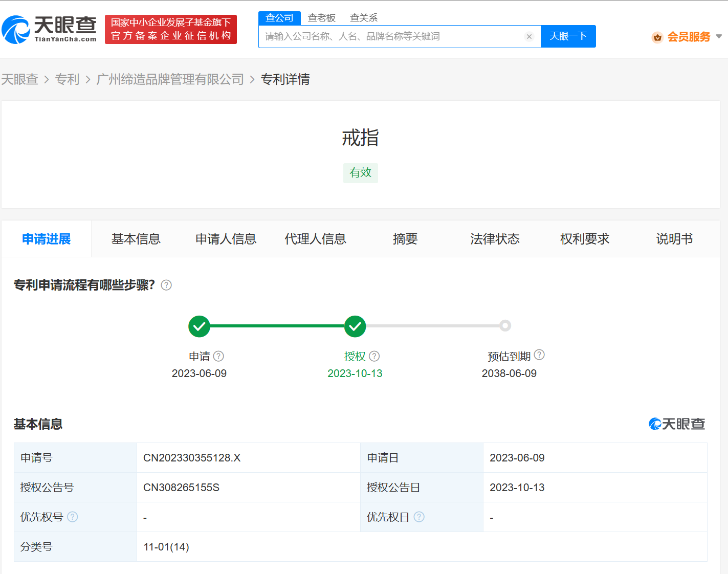Screen dimensions: 728x574
Task: Switch to the 查老板 search tab
Action: tap(321, 18)
